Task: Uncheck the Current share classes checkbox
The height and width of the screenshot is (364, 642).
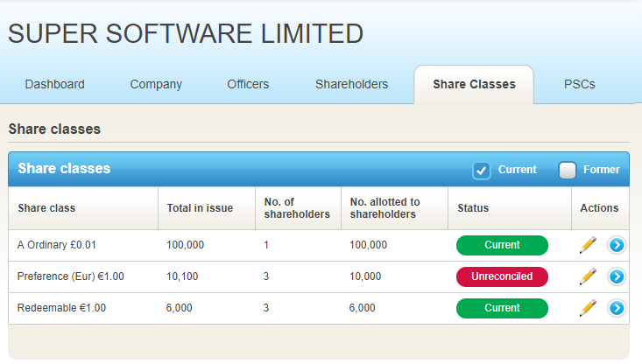Action: point(482,170)
